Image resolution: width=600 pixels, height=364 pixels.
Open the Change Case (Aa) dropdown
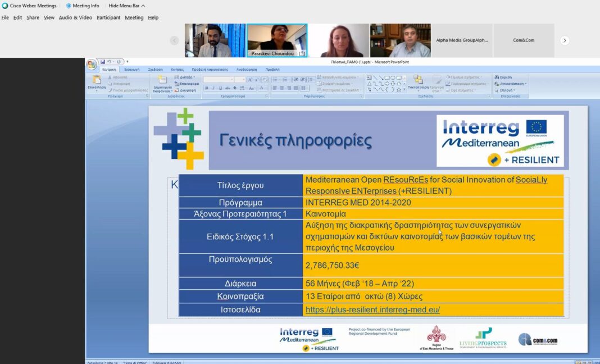[252, 88]
